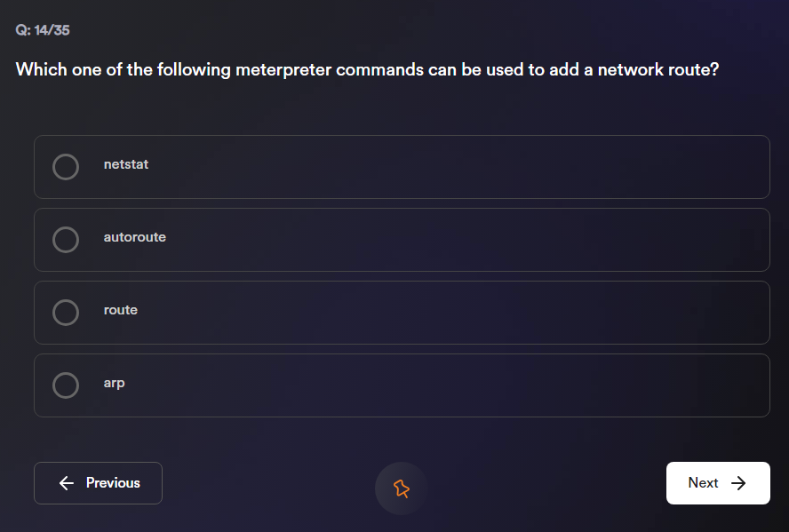This screenshot has height=532, width=789.
Task: Pick the arp radio button
Action: pos(66,385)
